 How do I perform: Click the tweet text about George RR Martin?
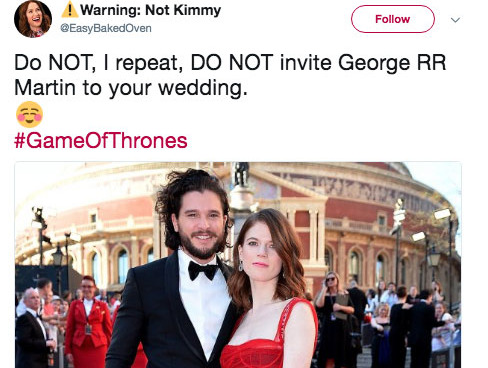pyautogui.click(x=230, y=75)
